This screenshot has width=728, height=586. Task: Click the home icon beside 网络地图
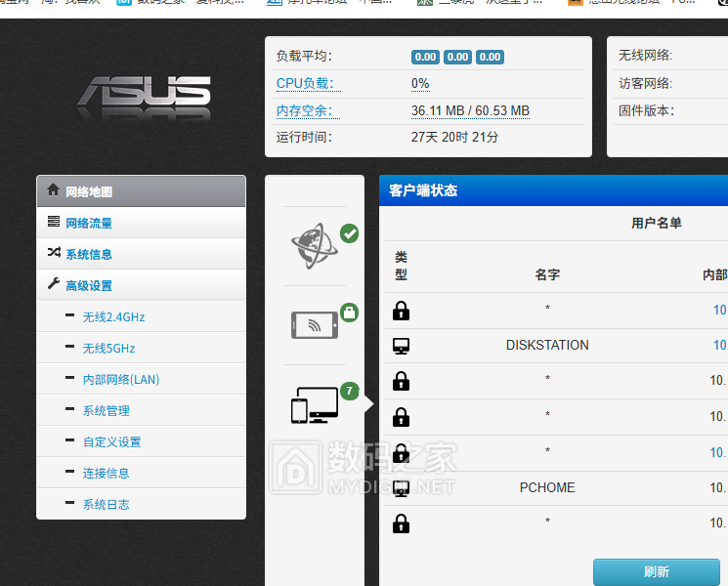(x=54, y=189)
